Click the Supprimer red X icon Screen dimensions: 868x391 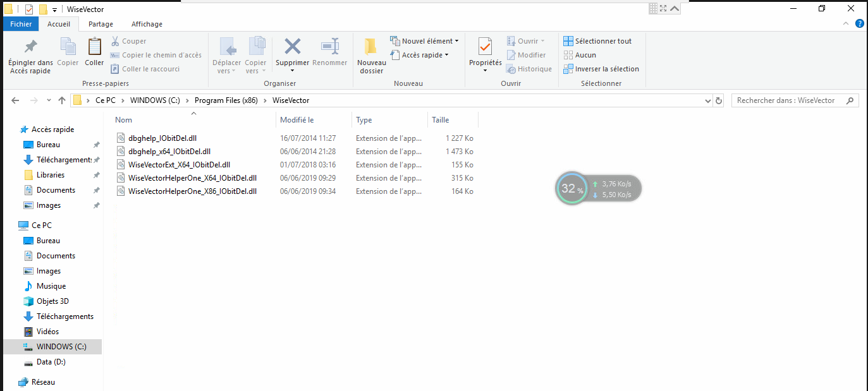click(292, 47)
